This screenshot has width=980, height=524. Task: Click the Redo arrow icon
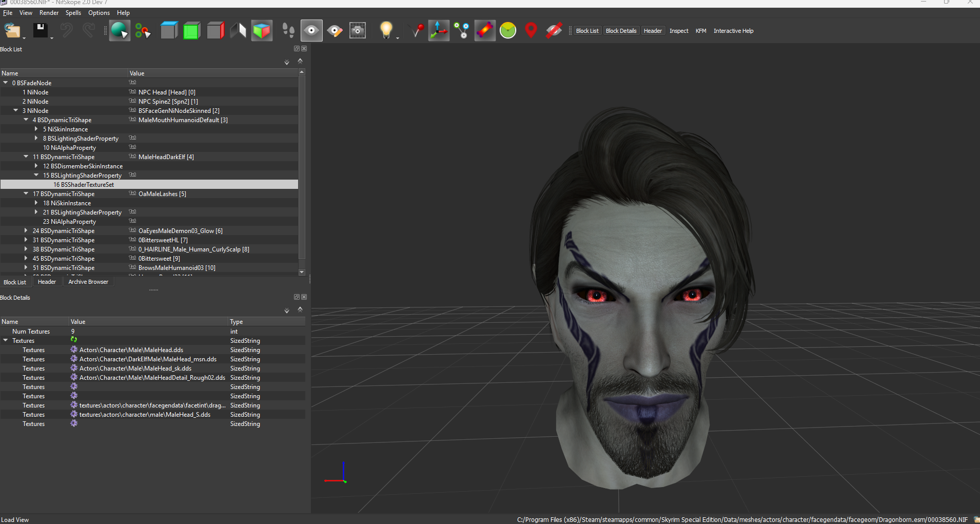[x=89, y=31]
